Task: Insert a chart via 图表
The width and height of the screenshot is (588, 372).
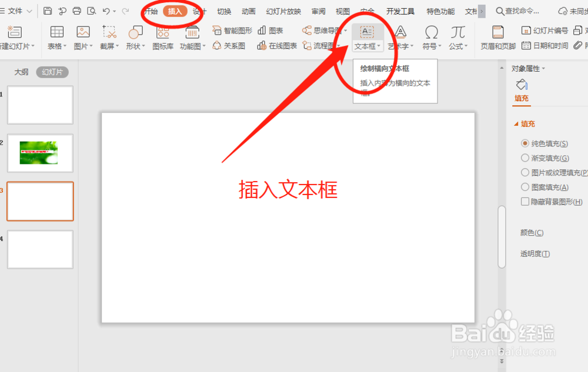Action: coord(270,31)
